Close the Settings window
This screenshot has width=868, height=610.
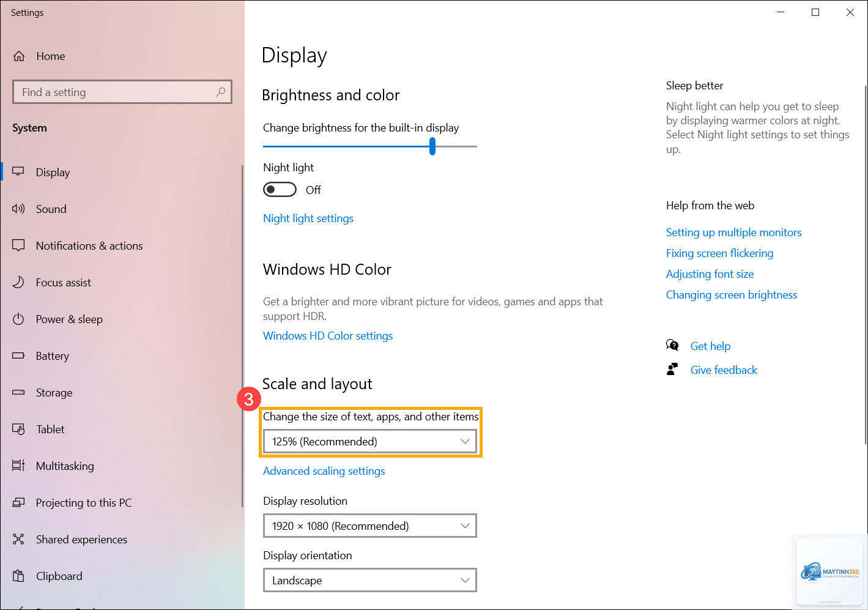click(850, 12)
